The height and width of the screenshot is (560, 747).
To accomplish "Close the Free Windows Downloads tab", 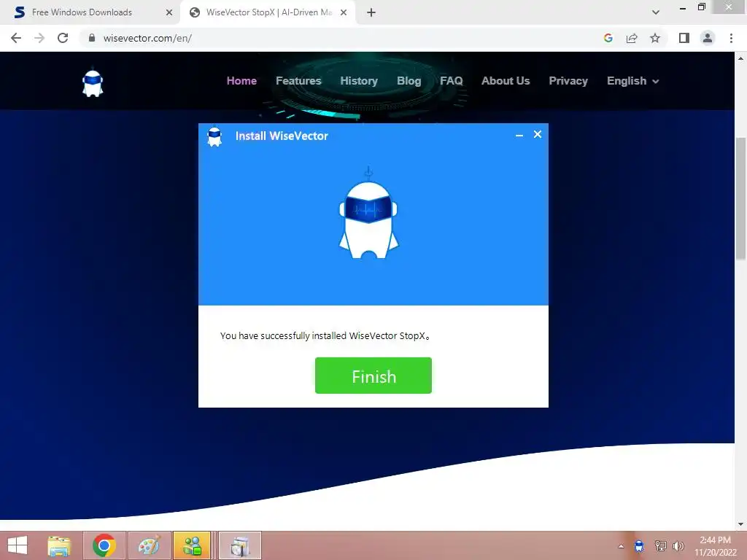I will pyautogui.click(x=169, y=12).
